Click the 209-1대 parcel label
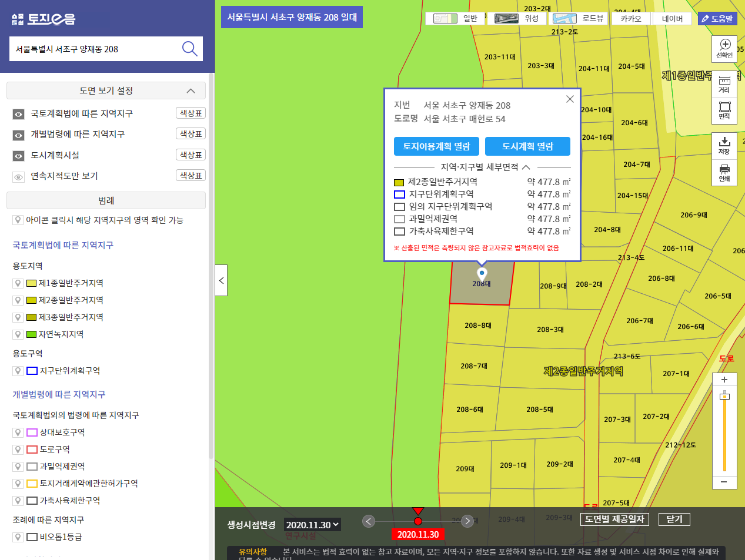The image size is (745, 560). pos(513,465)
